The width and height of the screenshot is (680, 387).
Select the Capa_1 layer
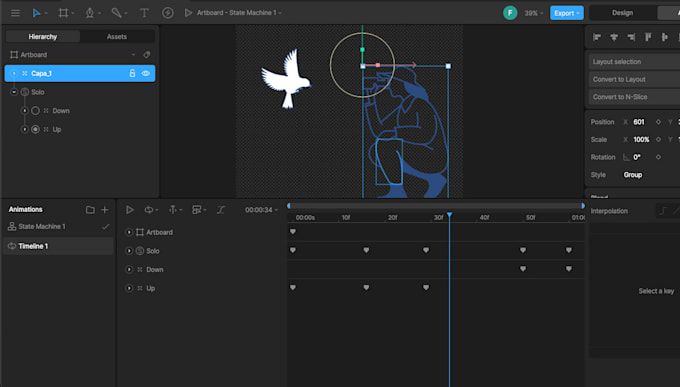(x=80, y=73)
